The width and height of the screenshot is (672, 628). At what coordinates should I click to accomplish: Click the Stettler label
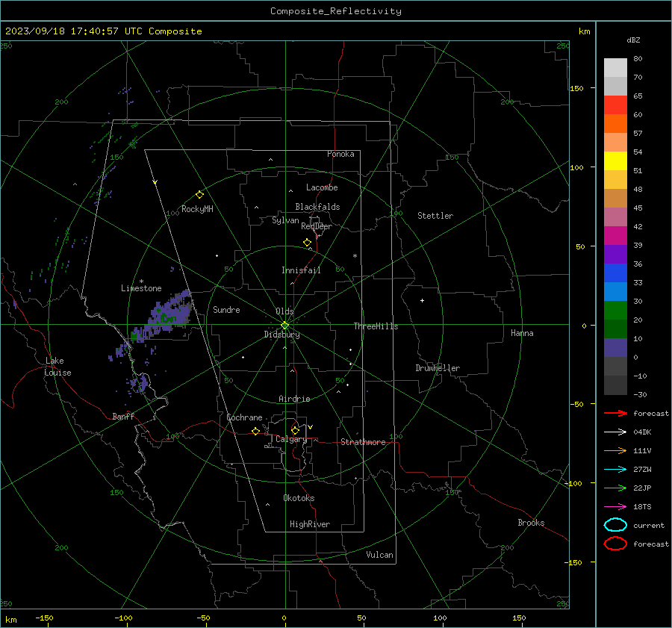[435, 216]
